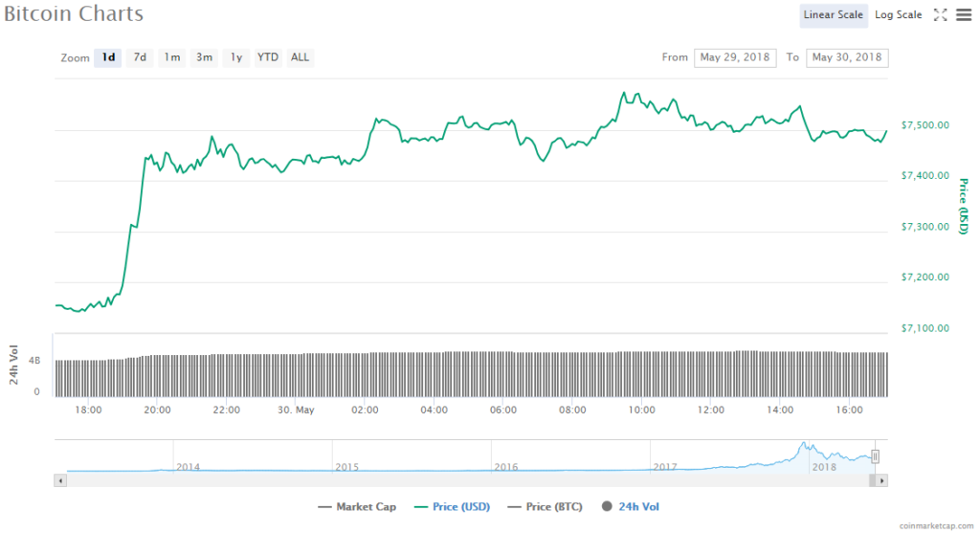Switch to Linear Scale

(834, 15)
